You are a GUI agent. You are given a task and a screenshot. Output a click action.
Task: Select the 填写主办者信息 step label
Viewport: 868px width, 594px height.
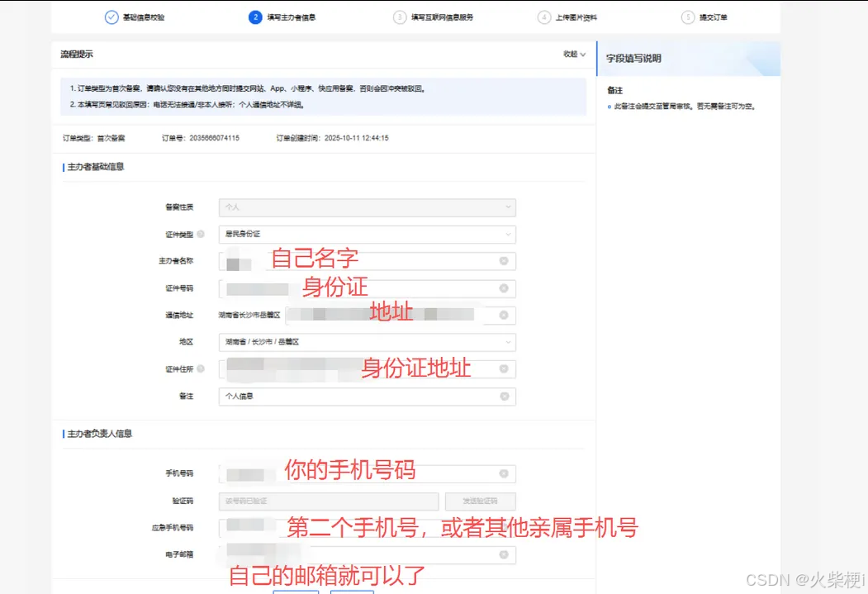click(x=292, y=17)
